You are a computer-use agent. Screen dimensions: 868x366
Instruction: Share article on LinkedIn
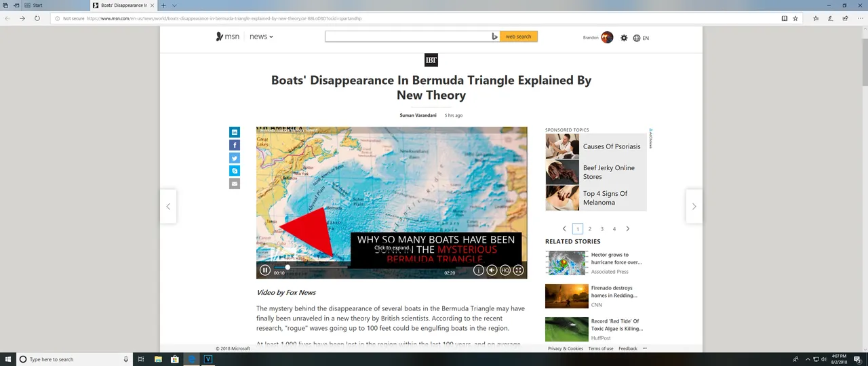(x=235, y=132)
